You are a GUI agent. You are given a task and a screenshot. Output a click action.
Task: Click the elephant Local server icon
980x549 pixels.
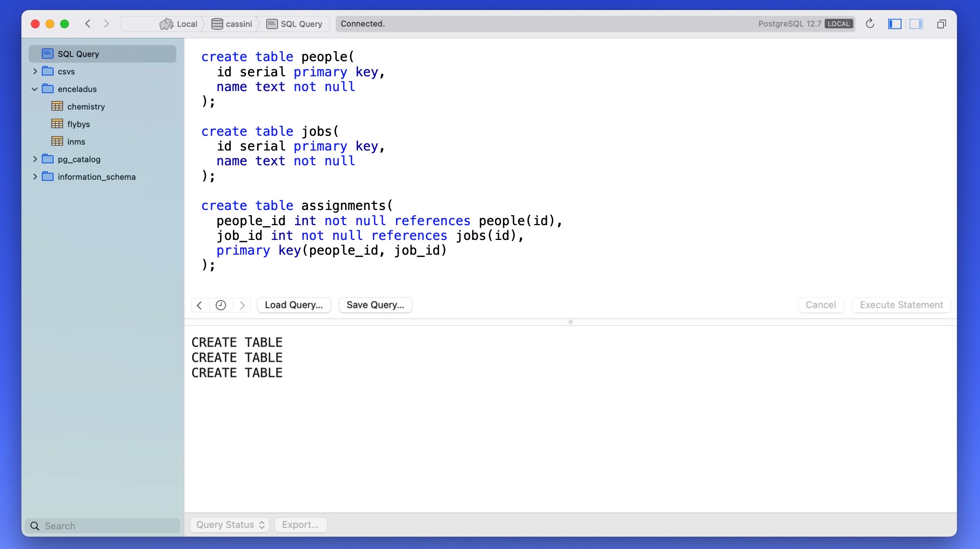point(166,24)
